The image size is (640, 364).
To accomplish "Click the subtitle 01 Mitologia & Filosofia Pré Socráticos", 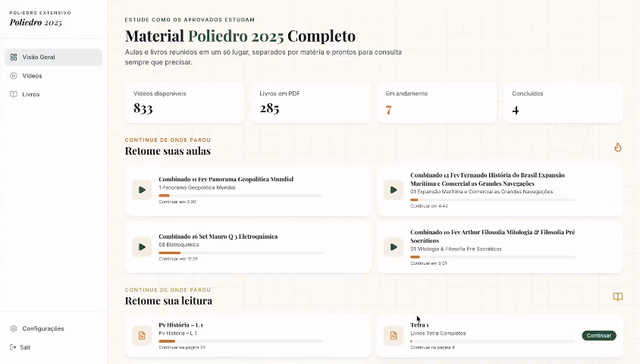I will (x=456, y=249).
